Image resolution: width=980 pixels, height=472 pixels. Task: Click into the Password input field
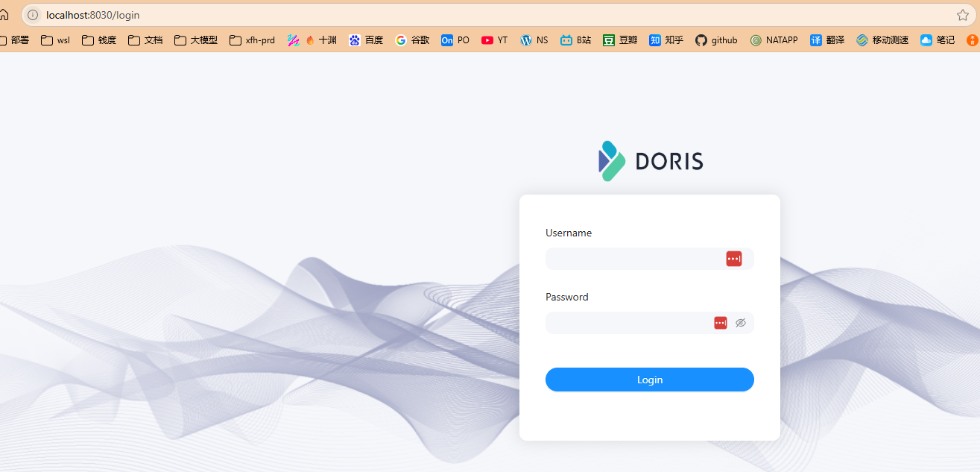pyautogui.click(x=650, y=323)
